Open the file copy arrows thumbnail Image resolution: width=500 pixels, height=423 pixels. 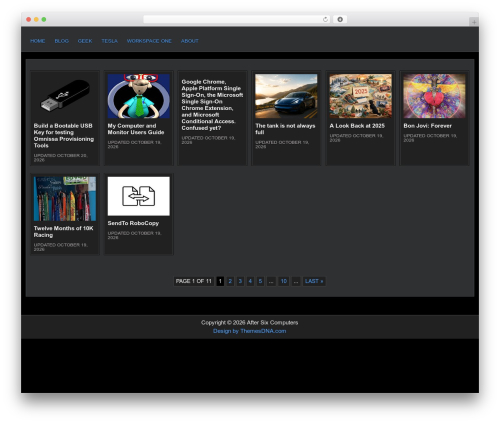click(x=139, y=196)
